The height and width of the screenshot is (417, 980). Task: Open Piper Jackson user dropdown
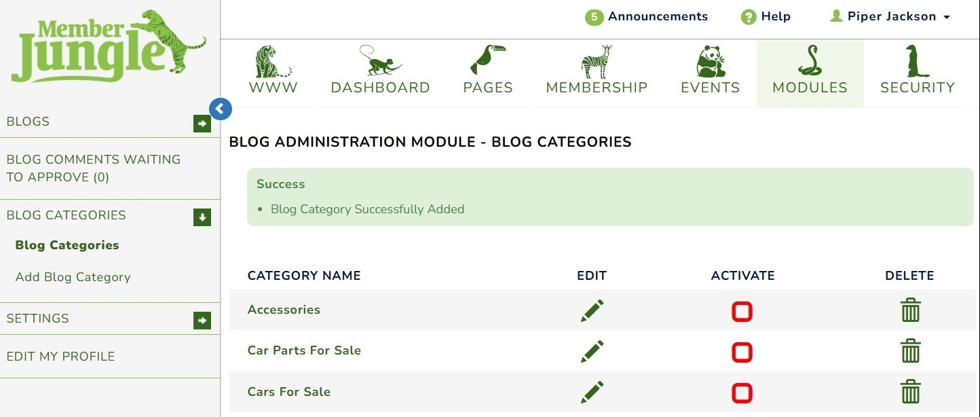coord(891,17)
